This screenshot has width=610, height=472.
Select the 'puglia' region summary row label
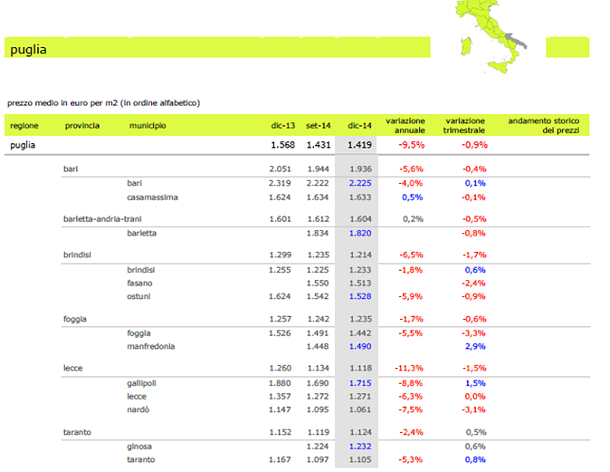pos(23,145)
